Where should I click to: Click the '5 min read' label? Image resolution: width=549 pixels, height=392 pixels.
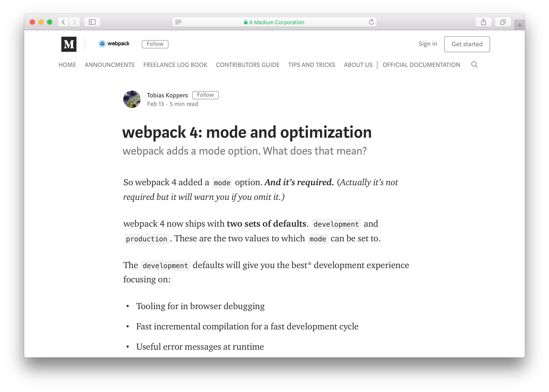(x=184, y=104)
